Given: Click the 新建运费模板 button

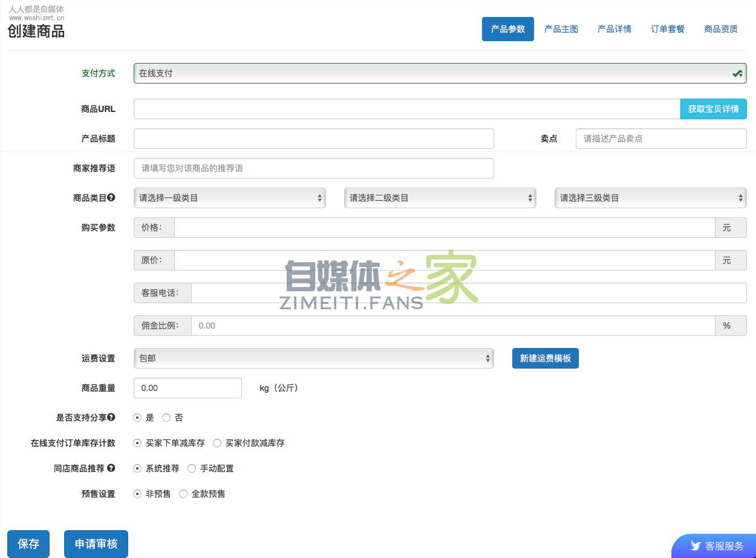Looking at the screenshot, I should point(545,358).
